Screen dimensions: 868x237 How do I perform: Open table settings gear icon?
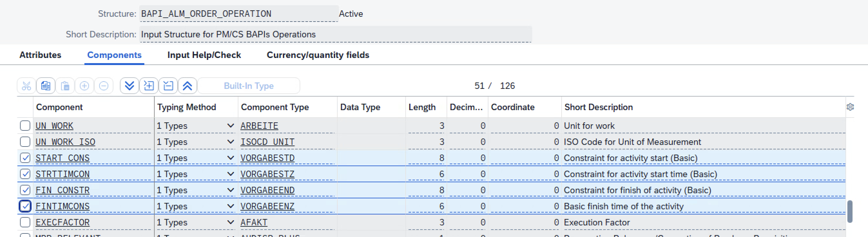[850, 107]
